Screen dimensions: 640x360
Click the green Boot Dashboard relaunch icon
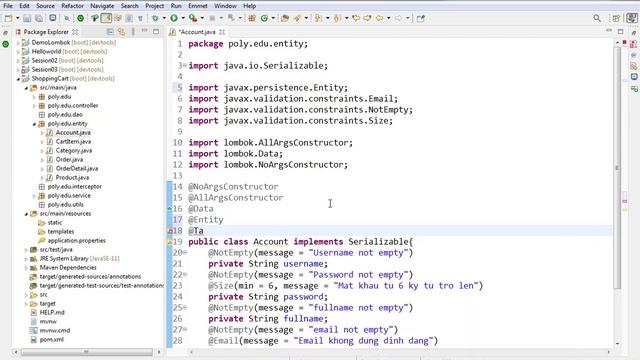pos(80,18)
